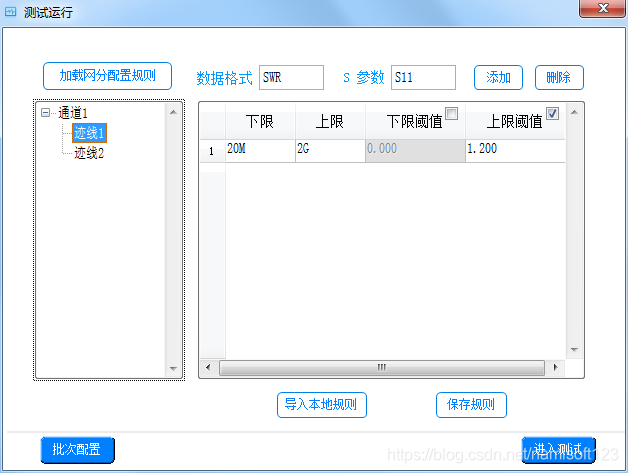The width and height of the screenshot is (628, 473).
Task: Select 迹线2 in the tree
Action: [89, 153]
